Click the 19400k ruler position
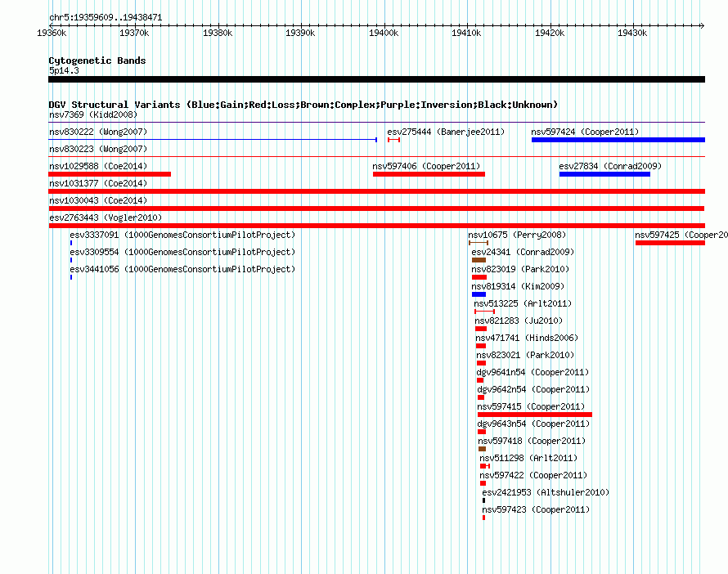Screen dimensions: 728x574 384,33
